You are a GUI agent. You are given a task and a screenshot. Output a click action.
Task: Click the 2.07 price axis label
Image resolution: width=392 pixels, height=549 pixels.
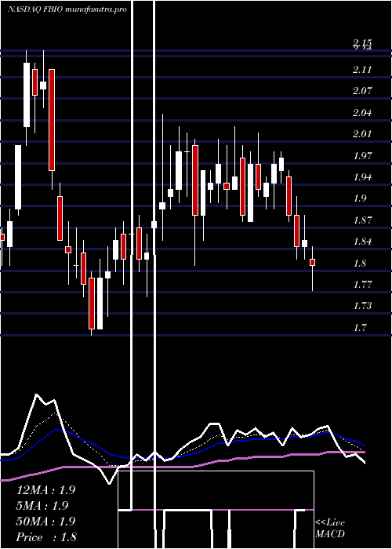coord(362,92)
